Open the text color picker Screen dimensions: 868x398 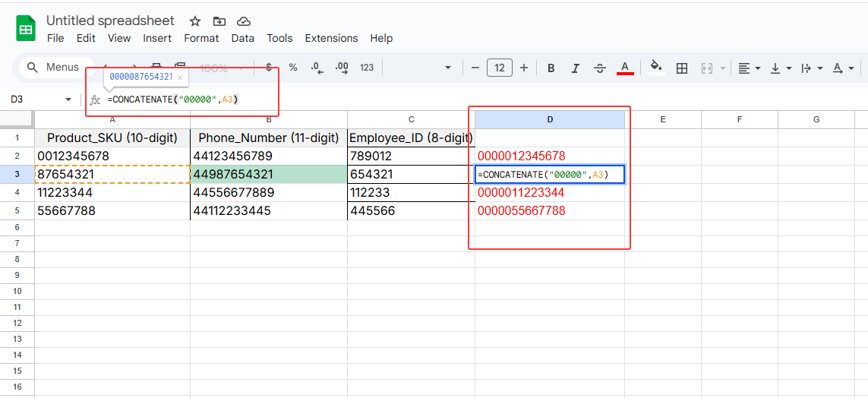625,68
